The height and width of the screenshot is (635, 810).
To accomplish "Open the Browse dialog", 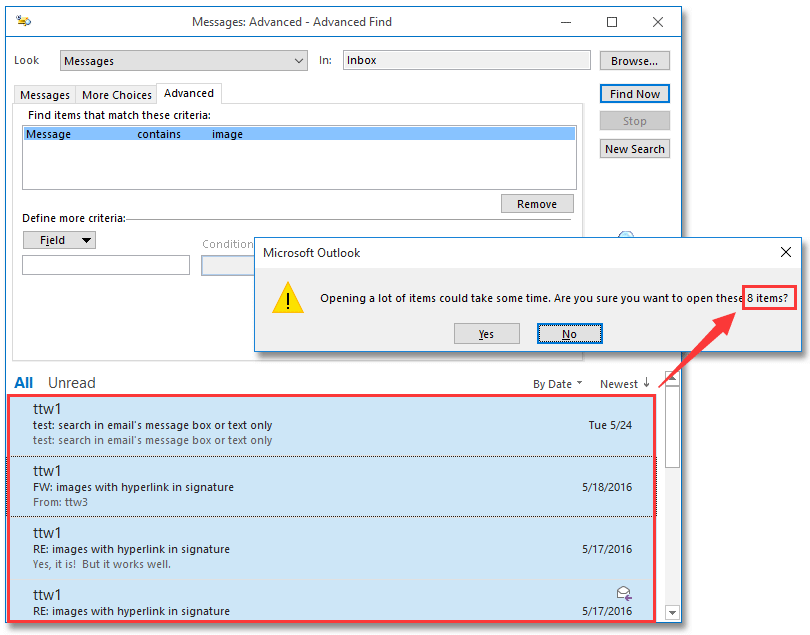I will pyautogui.click(x=634, y=60).
